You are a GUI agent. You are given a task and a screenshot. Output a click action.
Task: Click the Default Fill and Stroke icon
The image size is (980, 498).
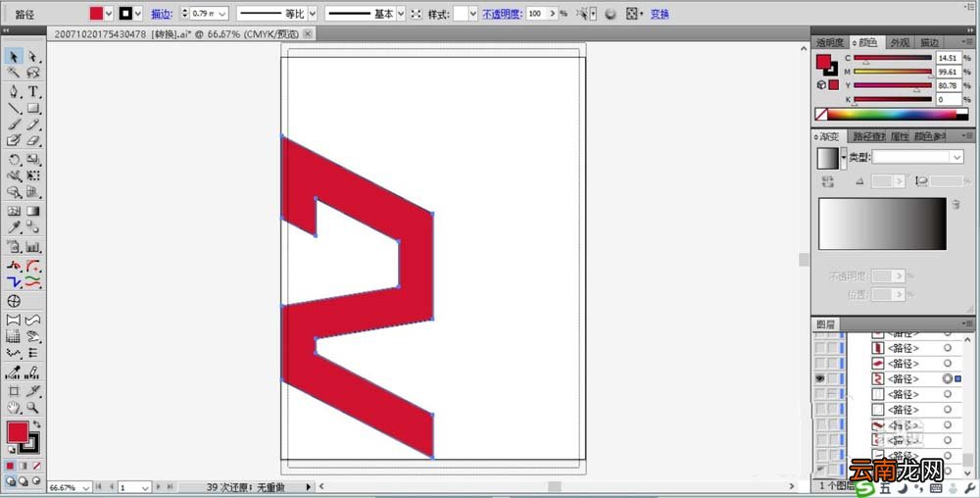(x=11, y=449)
